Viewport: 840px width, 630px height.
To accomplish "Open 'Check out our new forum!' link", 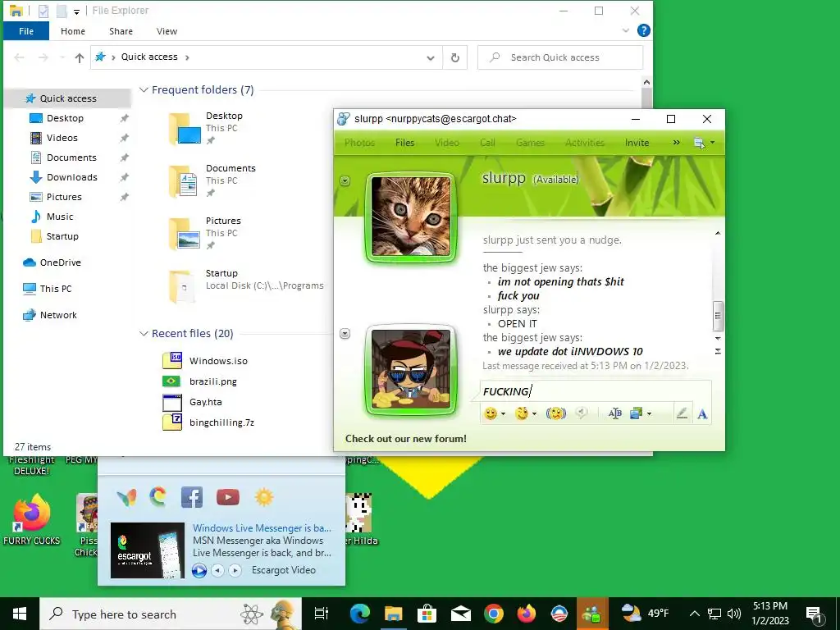I will tap(405, 439).
